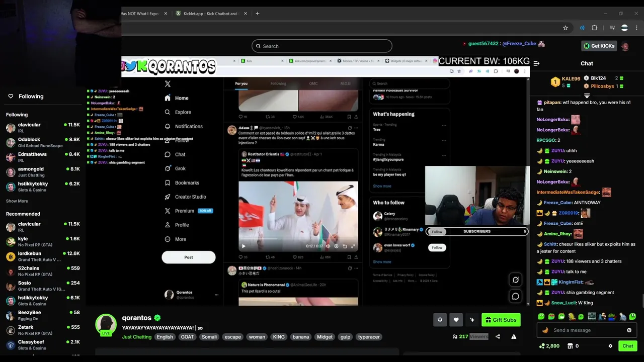
Task: Click the Get KICKs button
Action: pyautogui.click(x=599, y=46)
